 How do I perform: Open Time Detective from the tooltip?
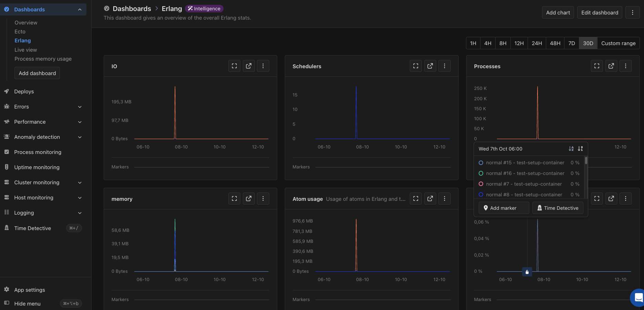(x=558, y=208)
